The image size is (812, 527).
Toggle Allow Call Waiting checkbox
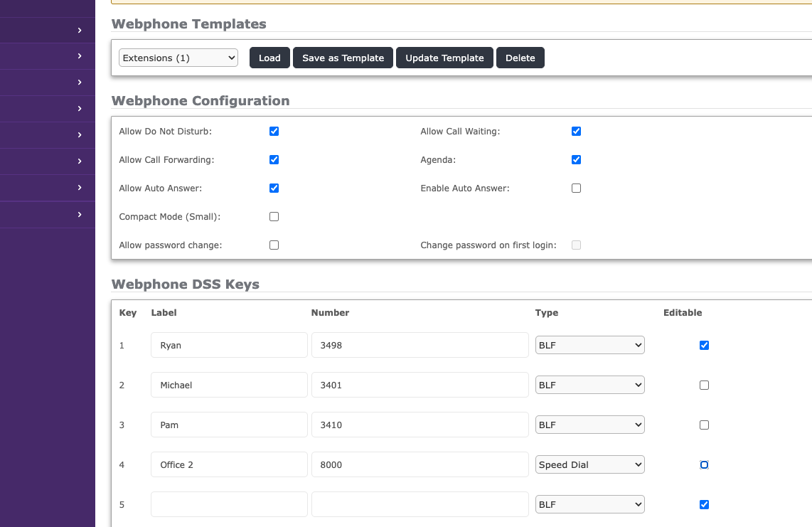click(x=576, y=131)
